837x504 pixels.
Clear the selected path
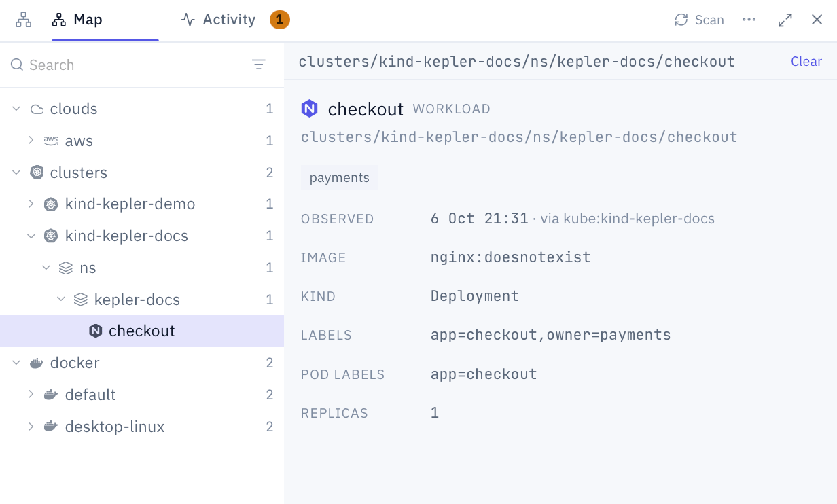tap(806, 61)
